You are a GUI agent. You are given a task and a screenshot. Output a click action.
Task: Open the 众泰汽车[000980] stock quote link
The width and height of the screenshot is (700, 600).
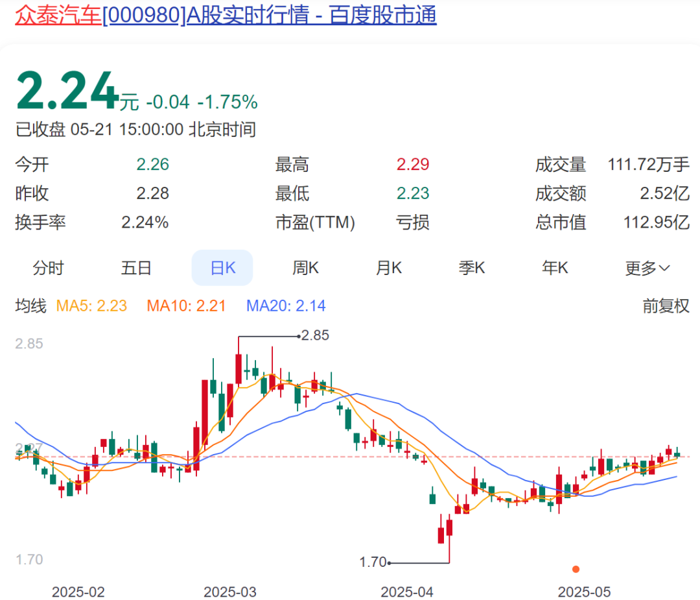coord(226,15)
